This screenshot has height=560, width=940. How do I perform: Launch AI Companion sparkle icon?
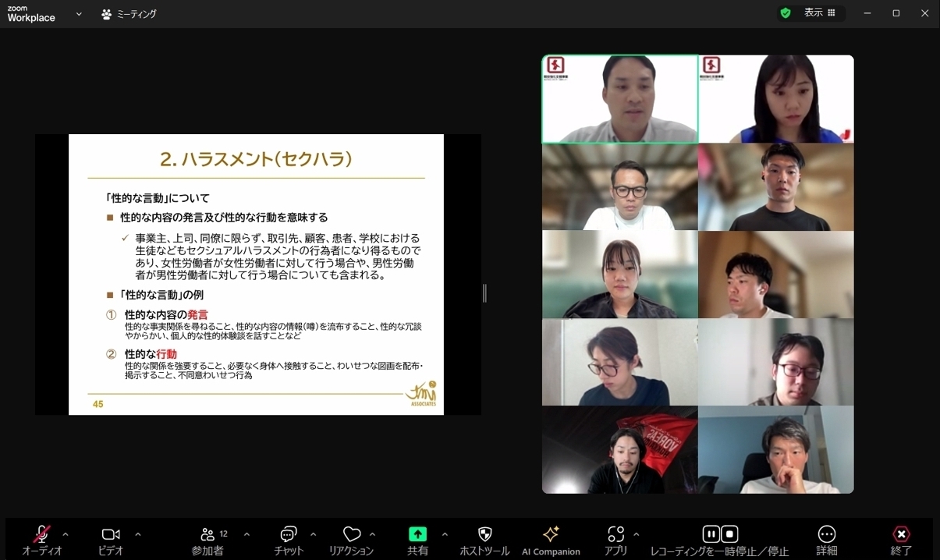click(551, 533)
